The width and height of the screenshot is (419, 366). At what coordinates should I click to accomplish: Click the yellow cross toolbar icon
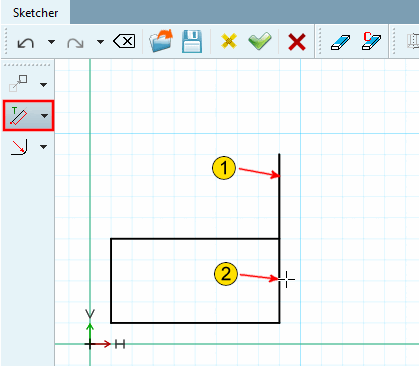[229, 41]
